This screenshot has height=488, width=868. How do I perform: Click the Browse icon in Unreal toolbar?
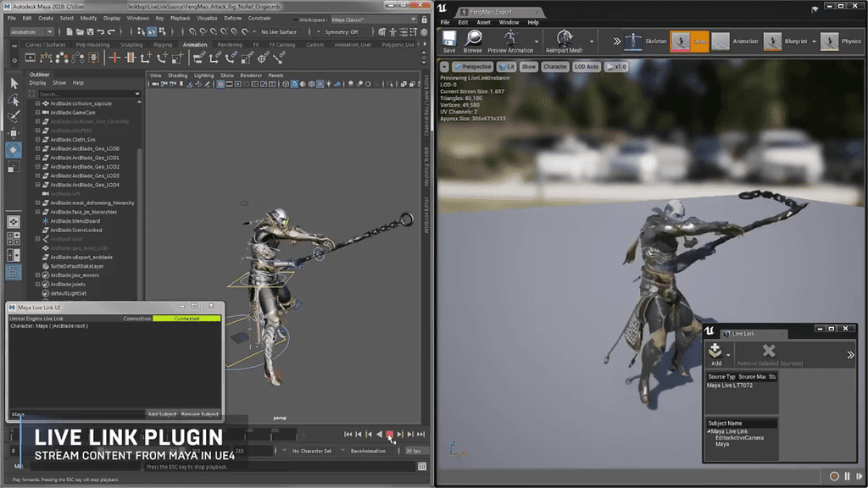coord(474,38)
